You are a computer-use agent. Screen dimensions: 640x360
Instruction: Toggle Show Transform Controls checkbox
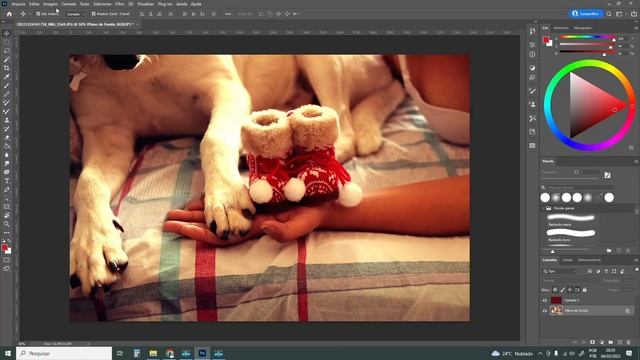click(x=93, y=14)
